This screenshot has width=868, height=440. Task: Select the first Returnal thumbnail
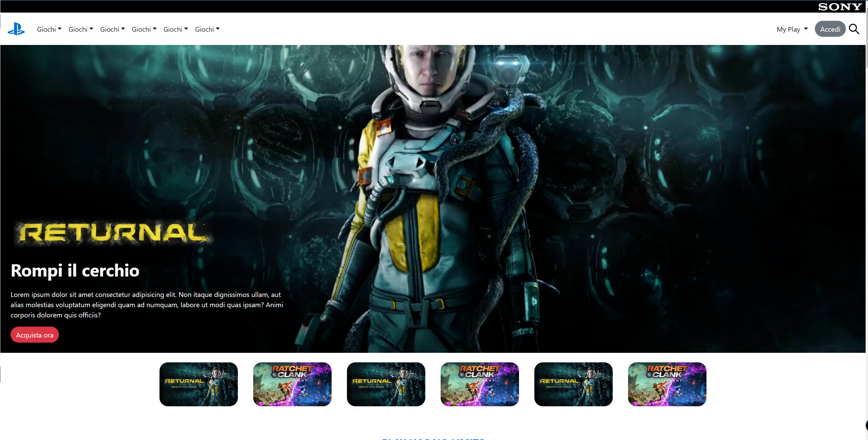point(199,384)
